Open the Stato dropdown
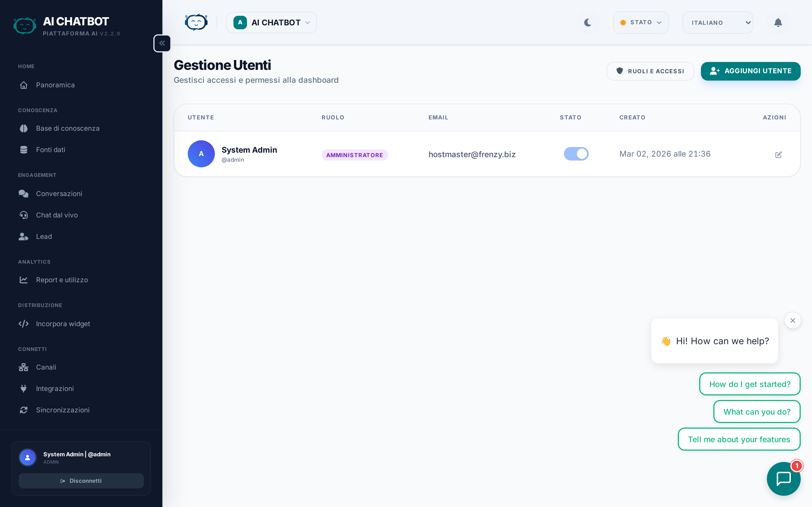 [x=641, y=23]
